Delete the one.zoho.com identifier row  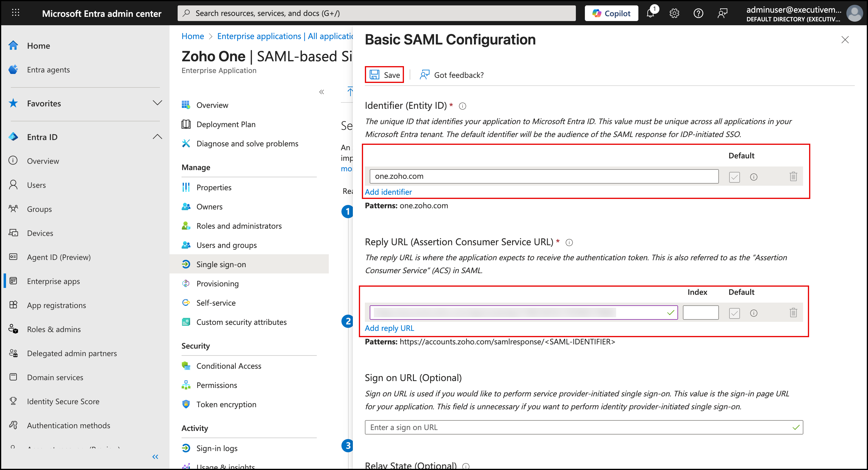tap(793, 176)
